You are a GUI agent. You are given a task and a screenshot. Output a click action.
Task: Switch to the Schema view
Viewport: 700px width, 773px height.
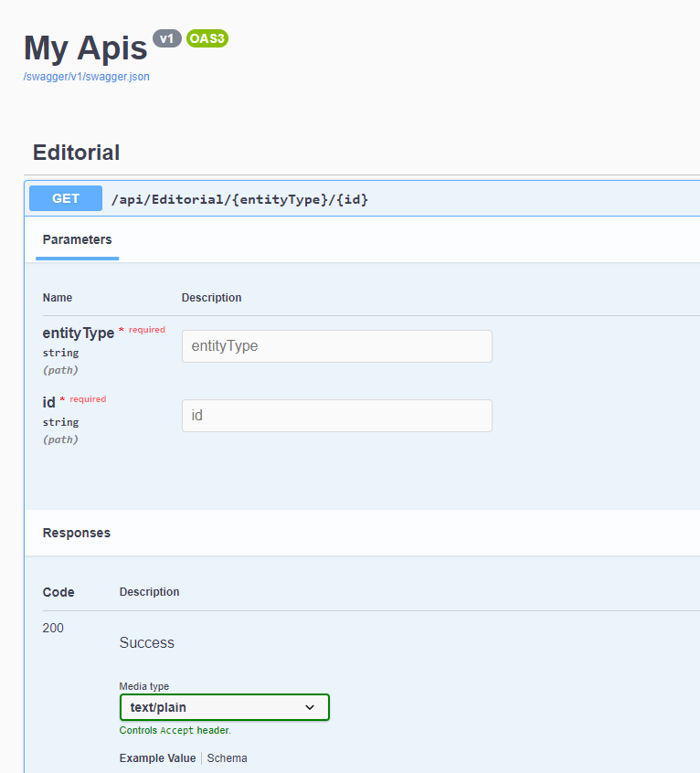point(227,757)
